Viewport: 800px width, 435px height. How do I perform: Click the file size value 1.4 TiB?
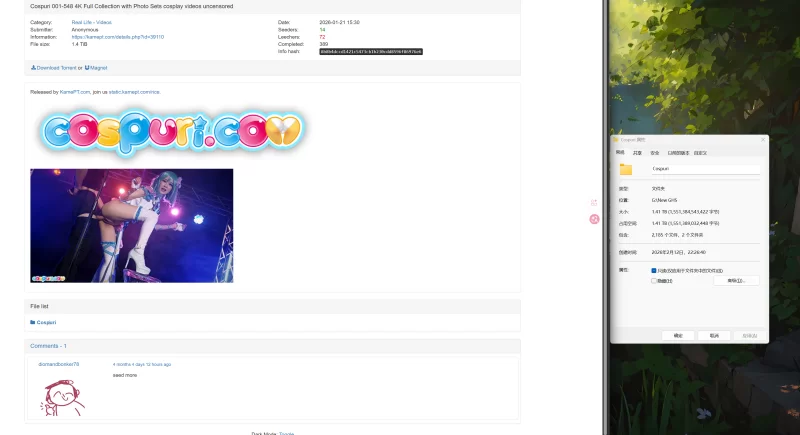[79, 44]
